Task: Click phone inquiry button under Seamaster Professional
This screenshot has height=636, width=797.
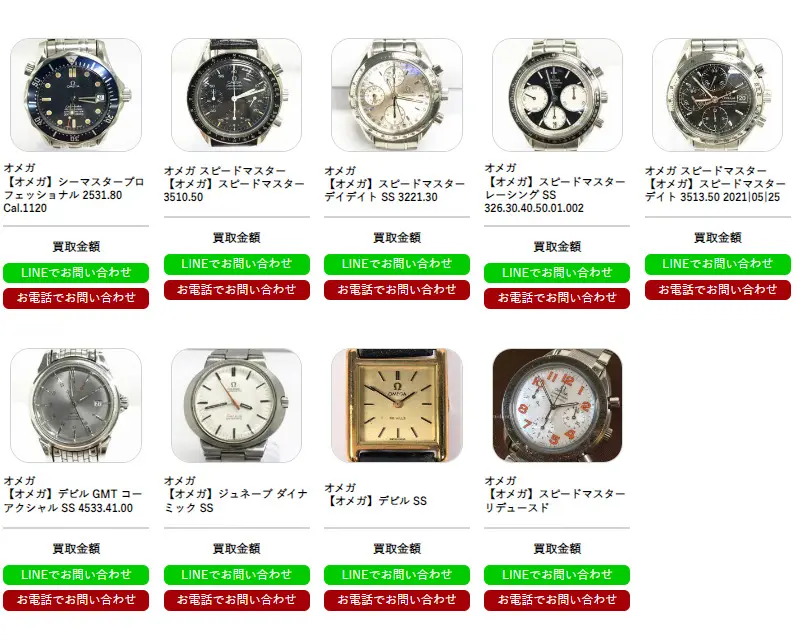Action: (76, 298)
